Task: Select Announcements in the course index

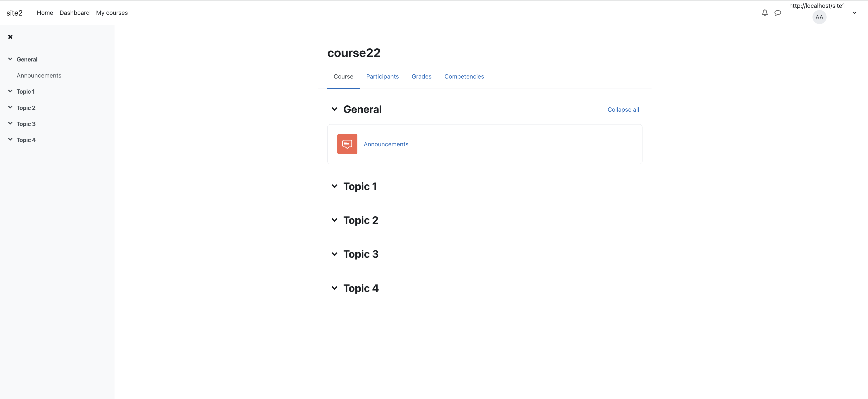Action: (39, 76)
